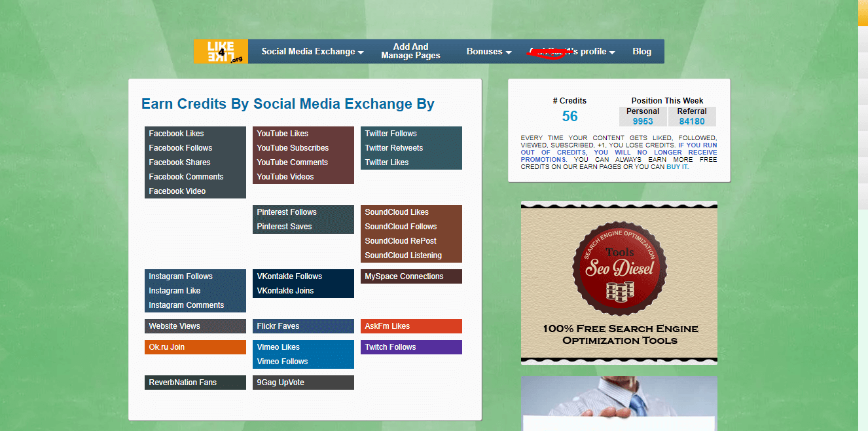Open Twitter Retweets exchange
This screenshot has height=431, width=868.
pyautogui.click(x=393, y=148)
